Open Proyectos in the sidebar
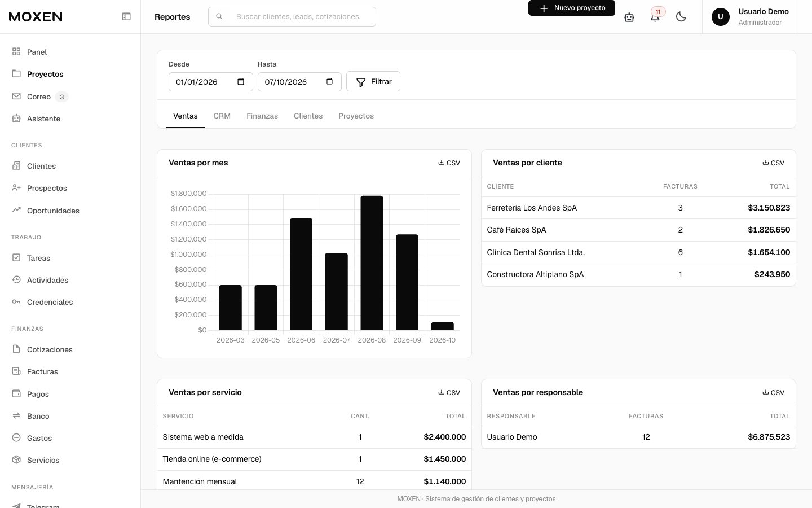The width and height of the screenshot is (812, 508). point(70,74)
